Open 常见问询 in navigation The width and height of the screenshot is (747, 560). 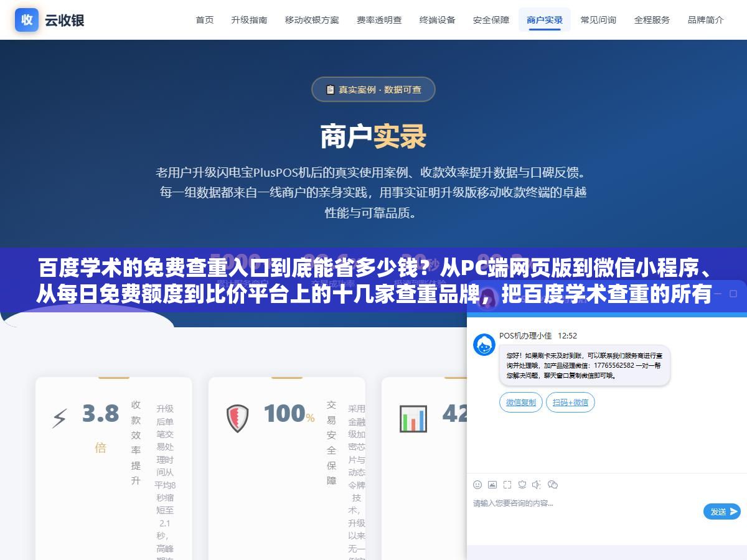click(598, 20)
